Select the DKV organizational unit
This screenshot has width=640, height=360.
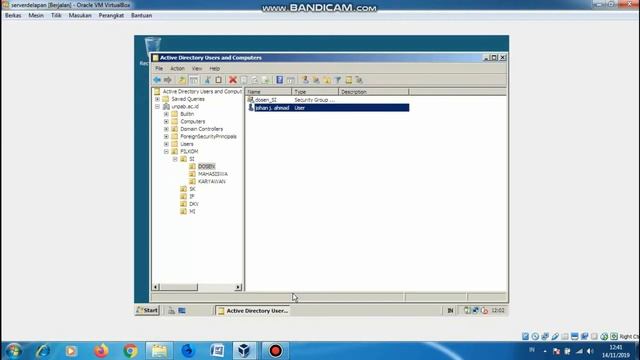coord(194,204)
